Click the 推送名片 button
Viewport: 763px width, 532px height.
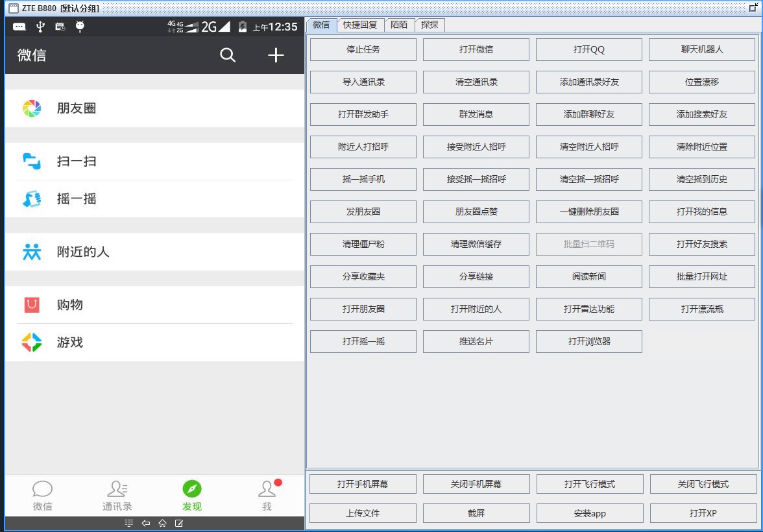pyautogui.click(x=476, y=342)
